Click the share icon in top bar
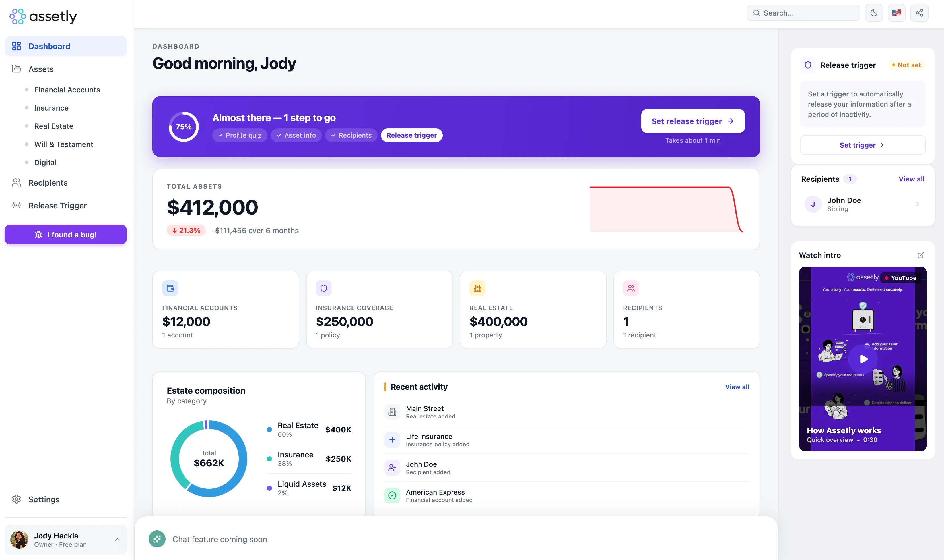The height and width of the screenshot is (560, 944). click(920, 13)
